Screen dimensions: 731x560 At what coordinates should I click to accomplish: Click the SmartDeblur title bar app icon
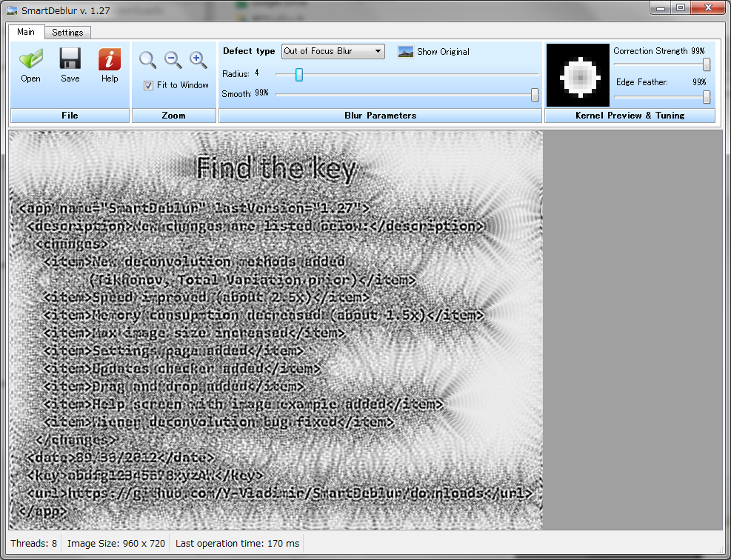pyautogui.click(x=12, y=10)
